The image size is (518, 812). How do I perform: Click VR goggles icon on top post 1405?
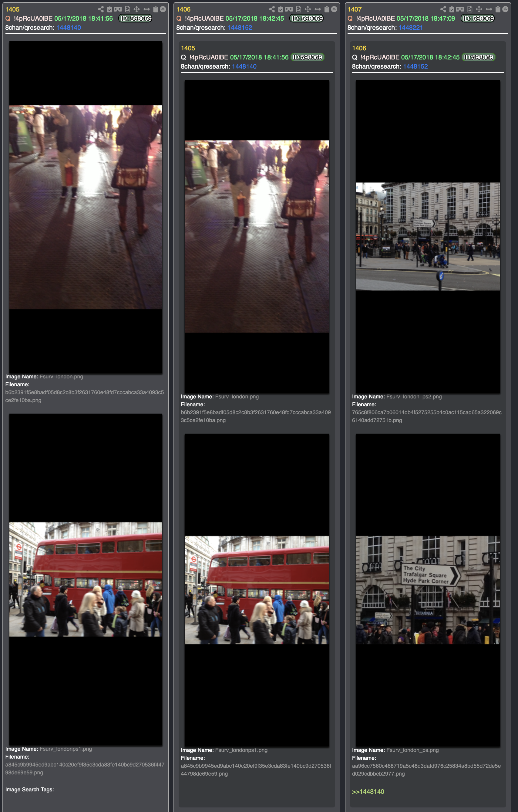(x=118, y=9)
